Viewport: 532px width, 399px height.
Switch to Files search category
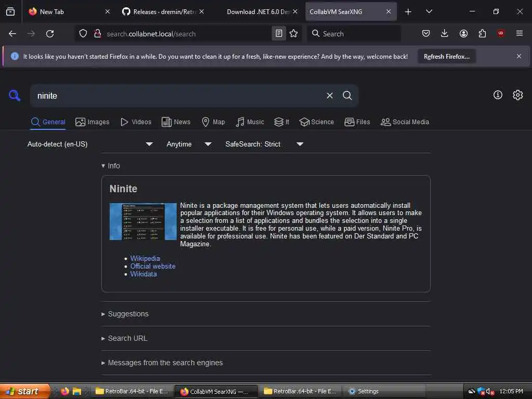[x=357, y=122]
